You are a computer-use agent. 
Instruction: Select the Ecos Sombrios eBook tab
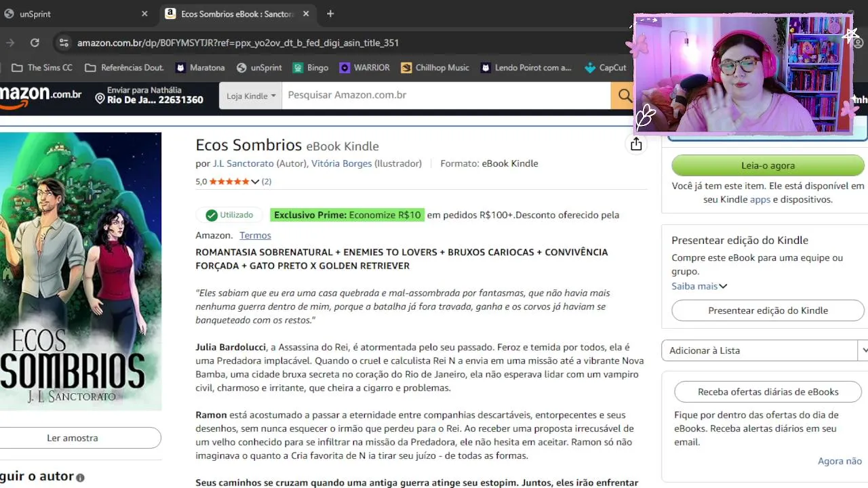click(237, 14)
